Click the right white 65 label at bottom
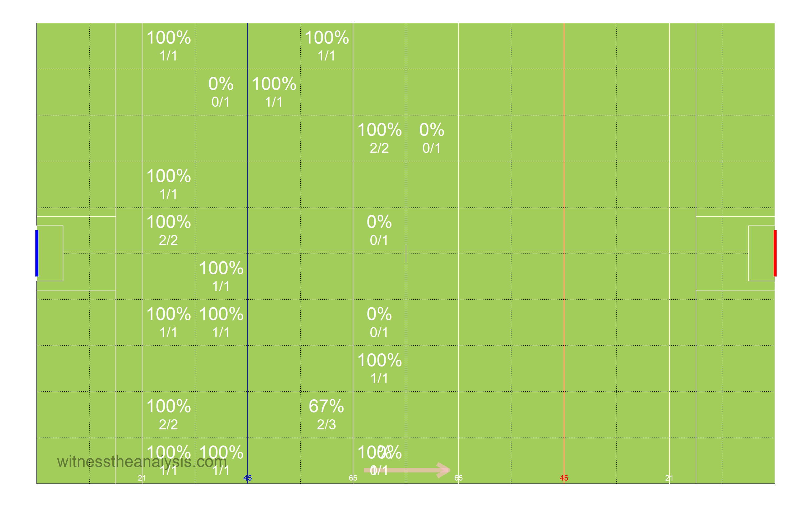This screenshot has width=812, height=507. 459,478
